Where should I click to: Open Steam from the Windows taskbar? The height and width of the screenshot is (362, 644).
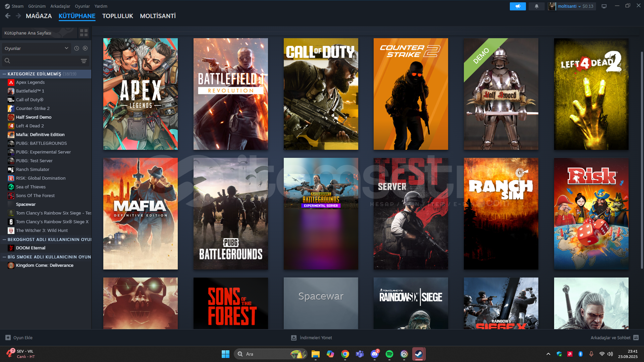(x=419, y=354)
